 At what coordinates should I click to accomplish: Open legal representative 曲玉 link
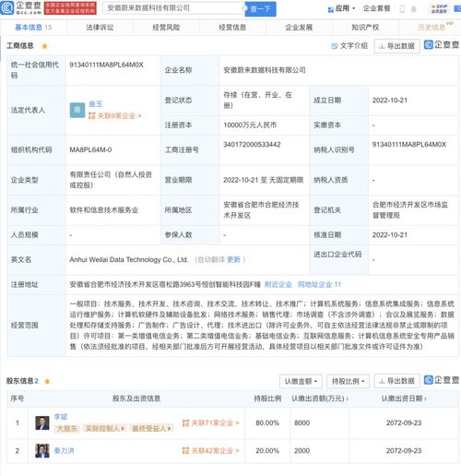[95, 104]
